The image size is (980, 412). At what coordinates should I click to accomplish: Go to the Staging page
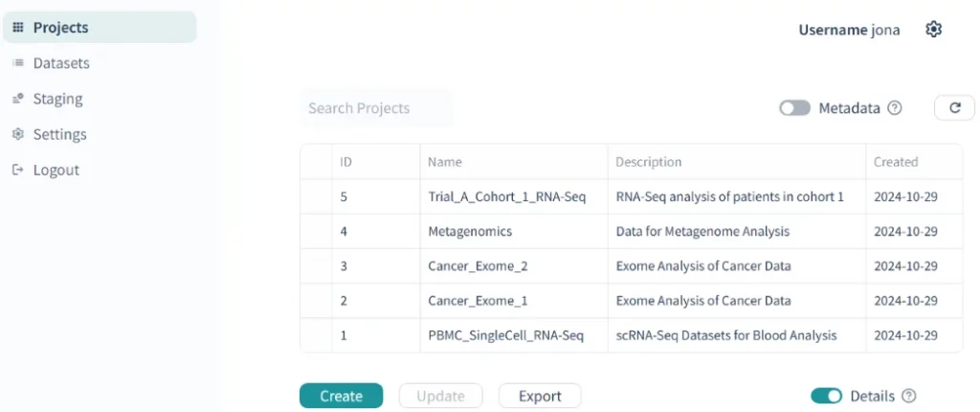click(x=57, y=99)
